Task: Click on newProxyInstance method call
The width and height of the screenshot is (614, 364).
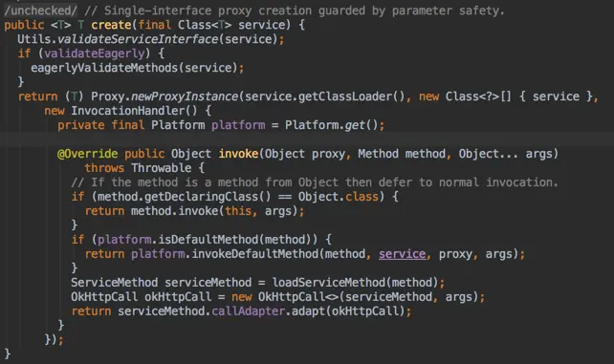Action: (185, 96)
